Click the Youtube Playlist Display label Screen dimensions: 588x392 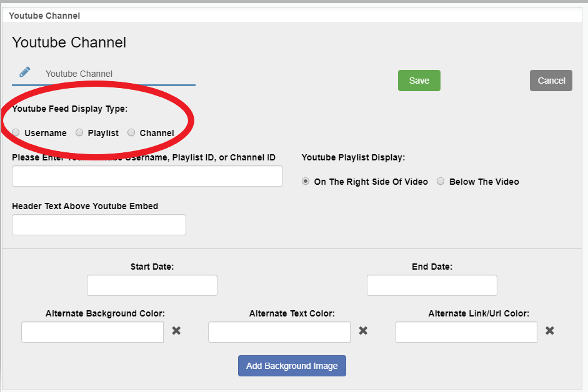(353, 157)
